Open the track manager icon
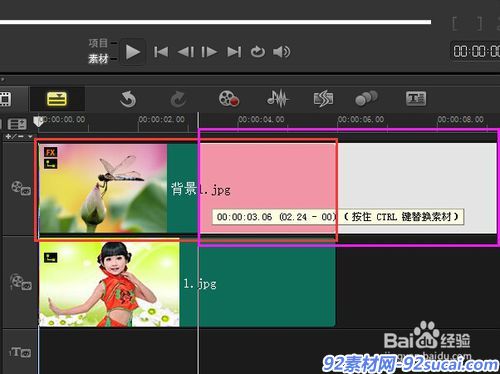 click(x=17, y=124)
